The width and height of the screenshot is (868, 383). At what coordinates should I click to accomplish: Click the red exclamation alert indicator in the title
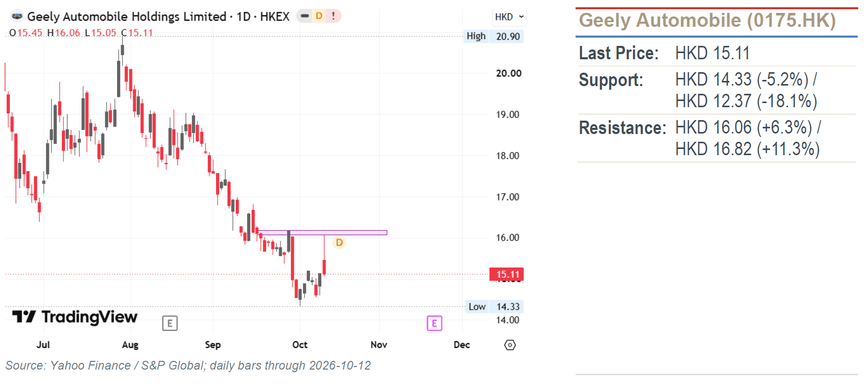(334, 16)
